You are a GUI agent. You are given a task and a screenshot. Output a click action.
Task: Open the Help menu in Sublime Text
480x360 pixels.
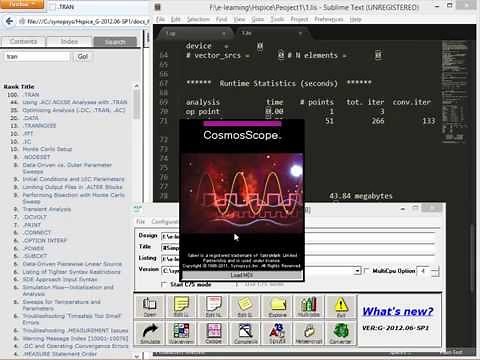click(356, 20)
